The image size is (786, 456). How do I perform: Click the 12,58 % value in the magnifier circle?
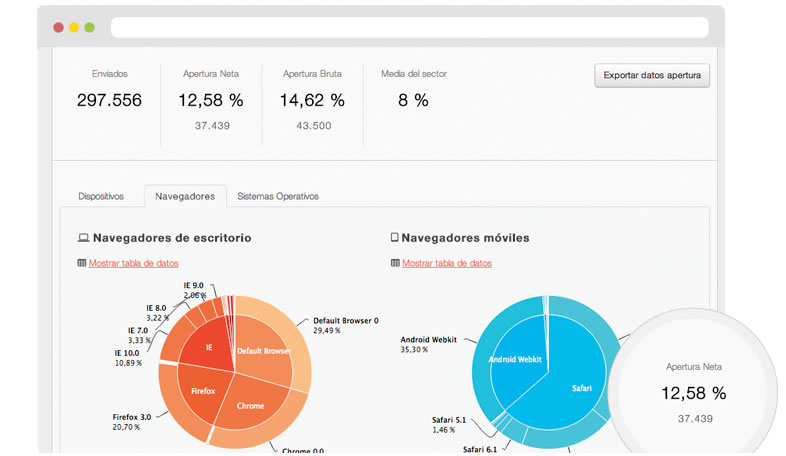coord(694,393)
